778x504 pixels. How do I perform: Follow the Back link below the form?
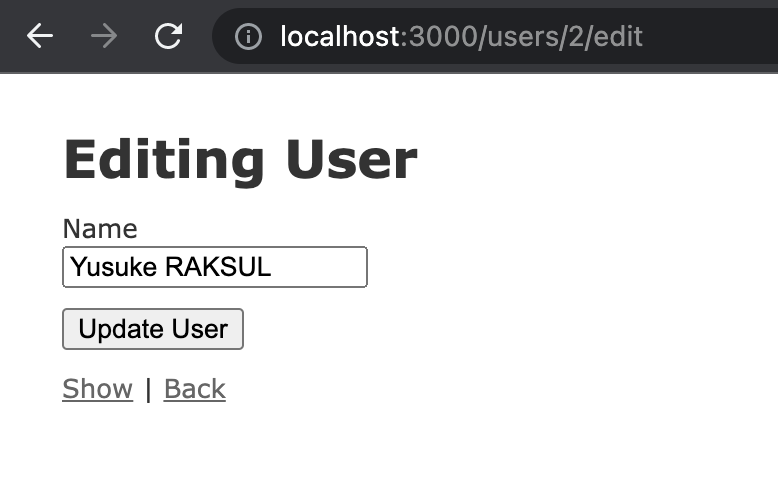(194, 388)
